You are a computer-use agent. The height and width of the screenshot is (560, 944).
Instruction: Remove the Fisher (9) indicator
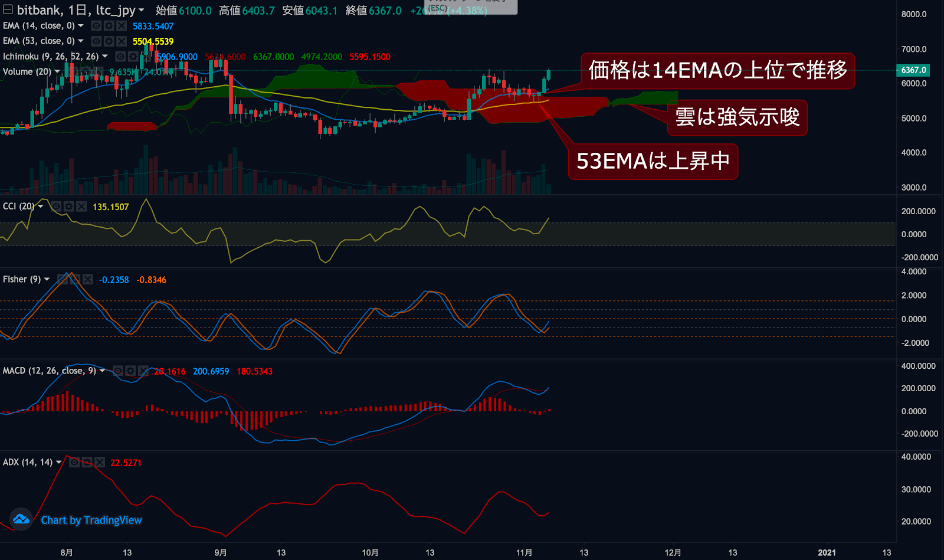coord(88,280)
